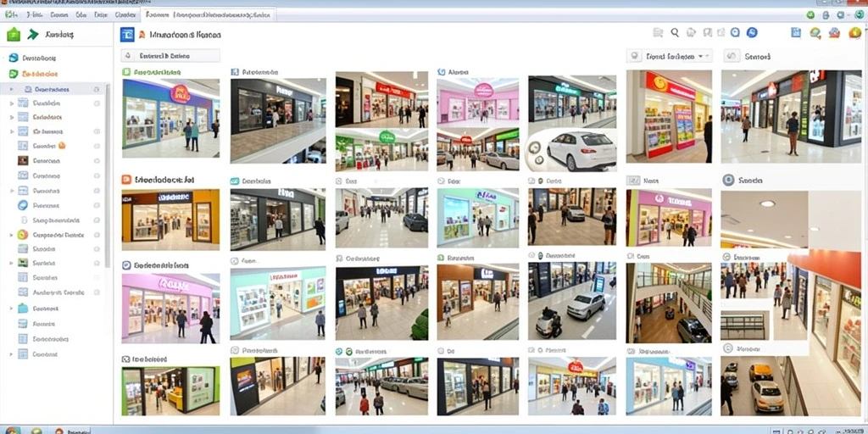Click the labeled button above the first thumbnail
Viewport: 868px width, 434px height.
tap(170, 56)
